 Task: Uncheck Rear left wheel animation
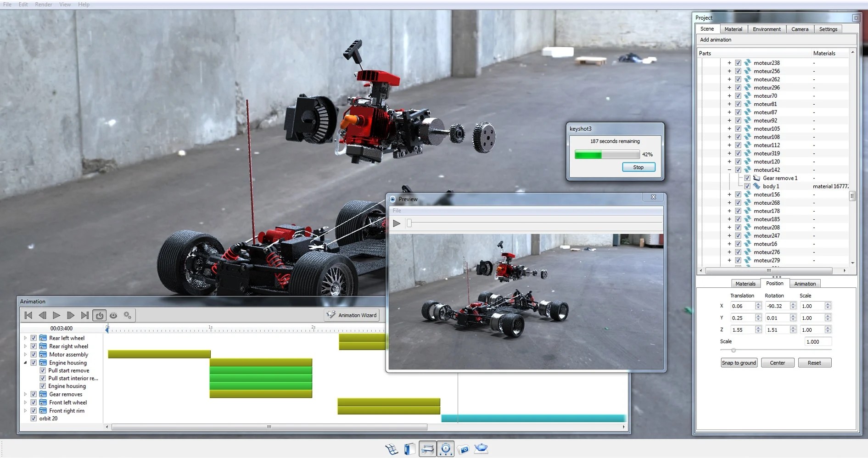[x=34, y=338]
